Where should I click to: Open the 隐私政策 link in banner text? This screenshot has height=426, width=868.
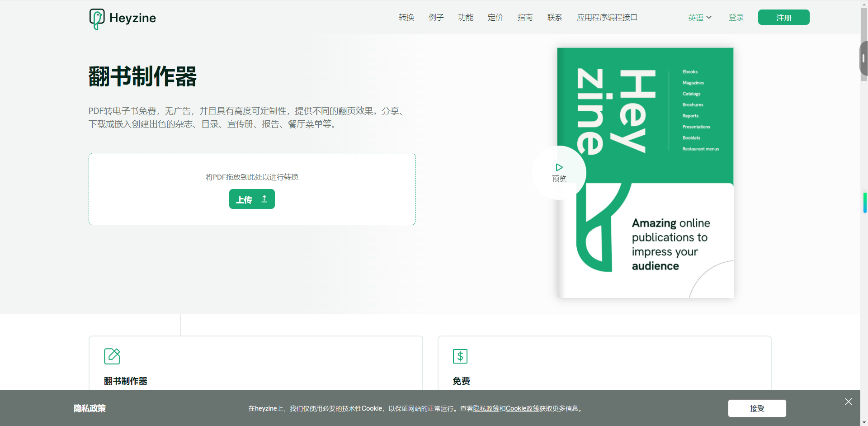(x=486, y=408)
